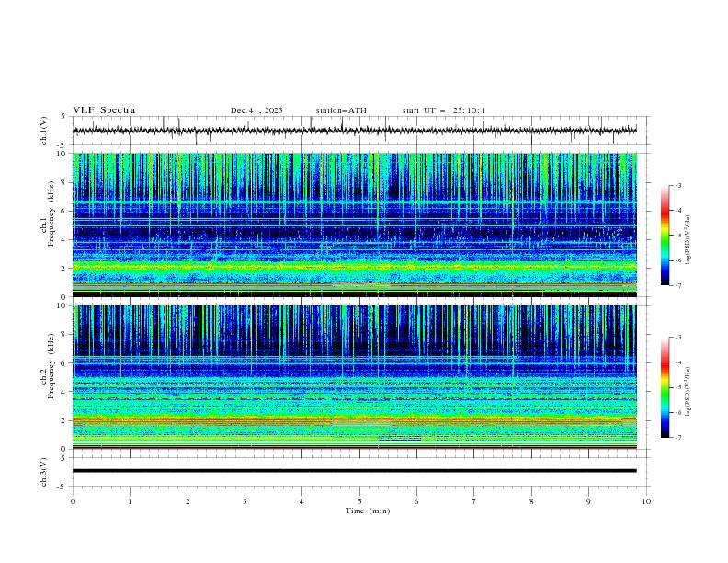
Task: Click the 'ch.1(V)' waveform axis label
Action: point(44,131)
